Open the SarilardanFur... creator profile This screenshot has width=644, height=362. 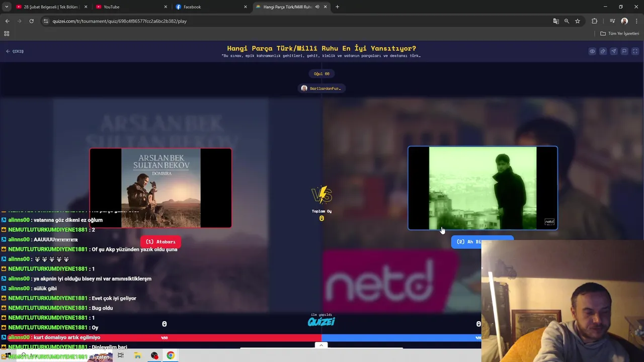tap(321, 88)
